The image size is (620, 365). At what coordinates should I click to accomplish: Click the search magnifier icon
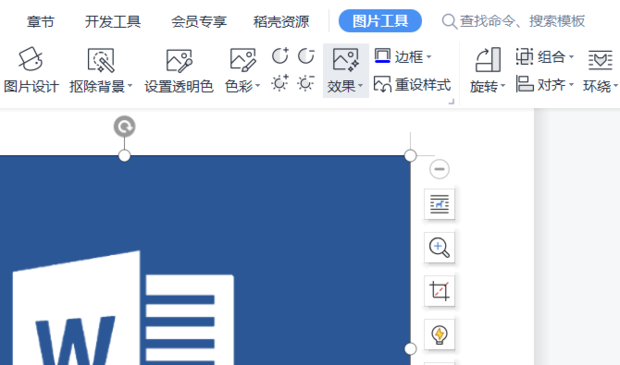click(449, 21)
